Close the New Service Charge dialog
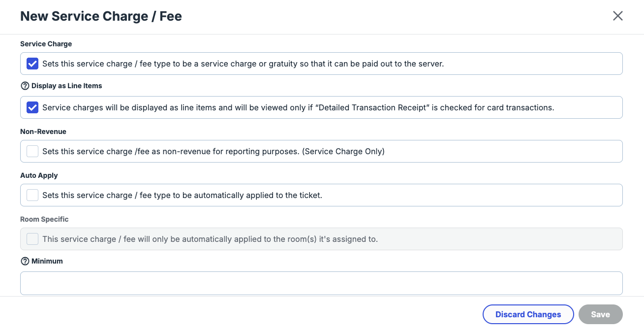 click(x=617, y=16)
